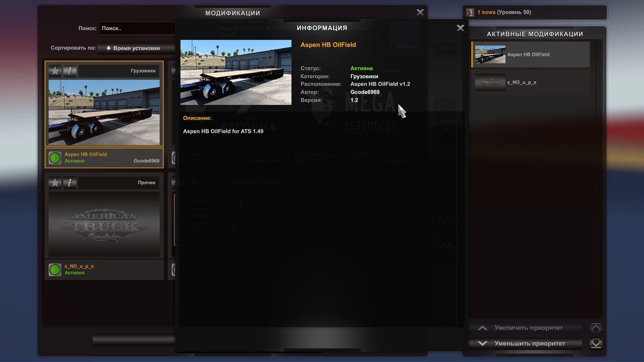Screen dimensions: 644x362
Task: Click 'Gcode6969' author on Aspen mod card
Action: [146, 161]
